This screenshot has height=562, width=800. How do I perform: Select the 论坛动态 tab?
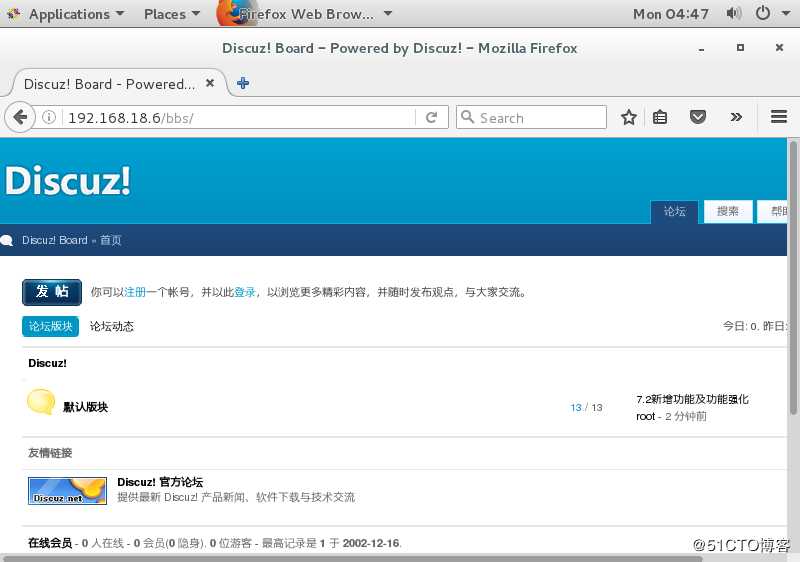112,326
